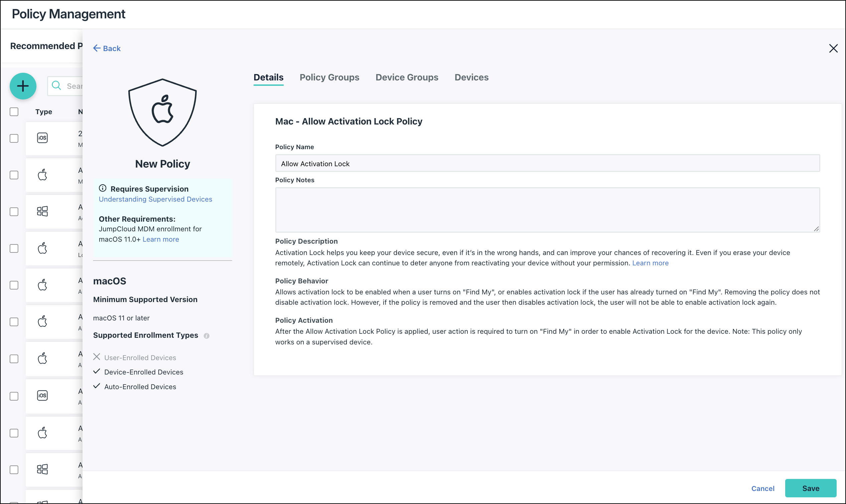
Task: Check the checkbox on the last policy row
Action: (x=14, y=470)
